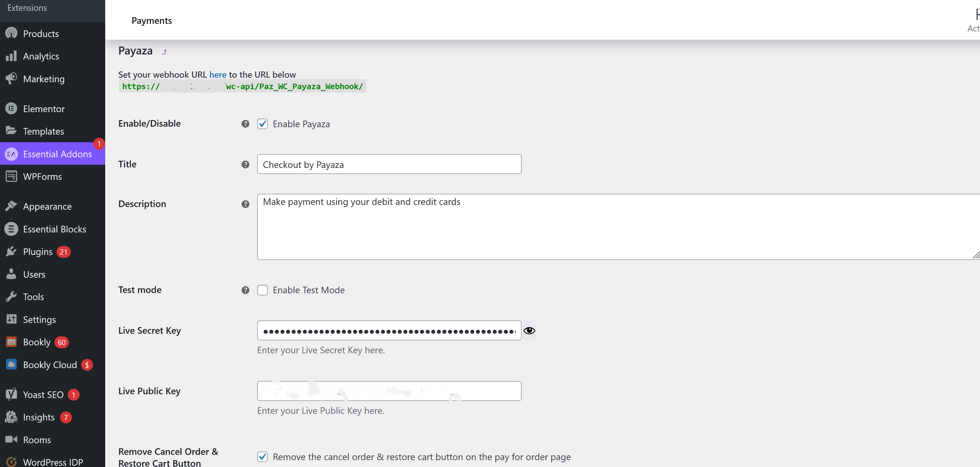Viewport: 980px width, 467px height.
Task: Click help tooltip icon for Enable/Disable
Action: (x=245, y=124)
